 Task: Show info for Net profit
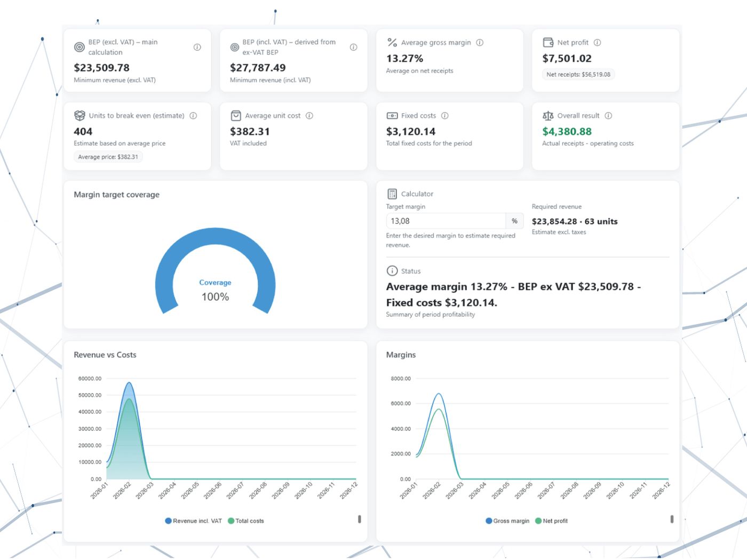click(x=597, y=43)
